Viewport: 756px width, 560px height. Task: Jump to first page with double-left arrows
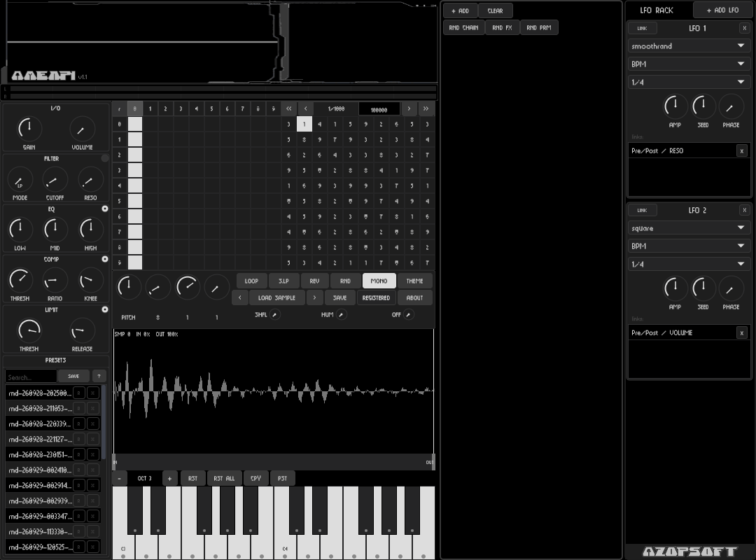(289, 109)
